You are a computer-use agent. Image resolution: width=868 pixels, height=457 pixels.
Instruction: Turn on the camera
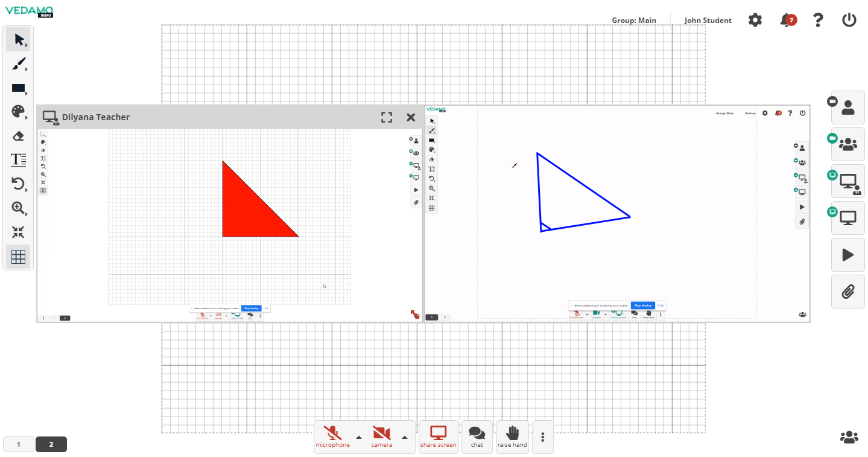tap(382, 433)
